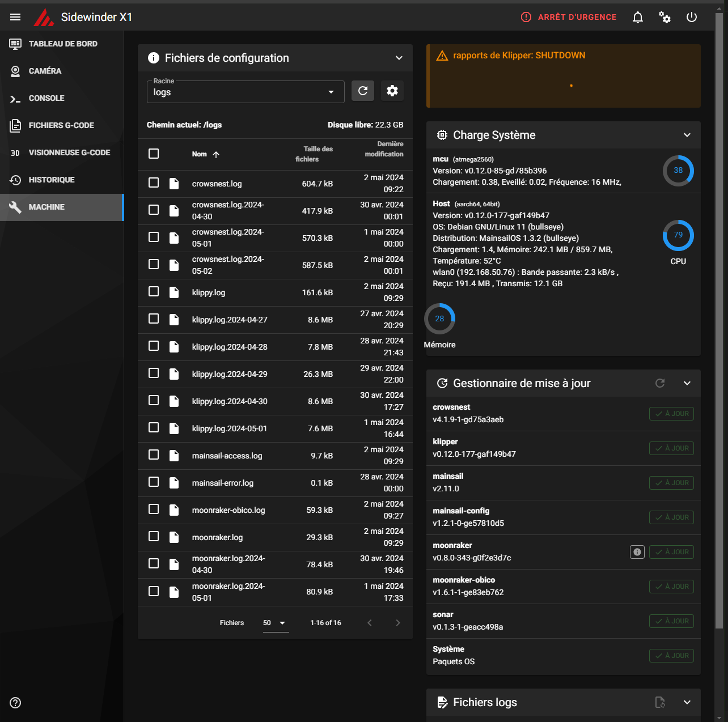Open interface settings gears icon
This screenshot has width=728, height=722.
tap(664, 17)
